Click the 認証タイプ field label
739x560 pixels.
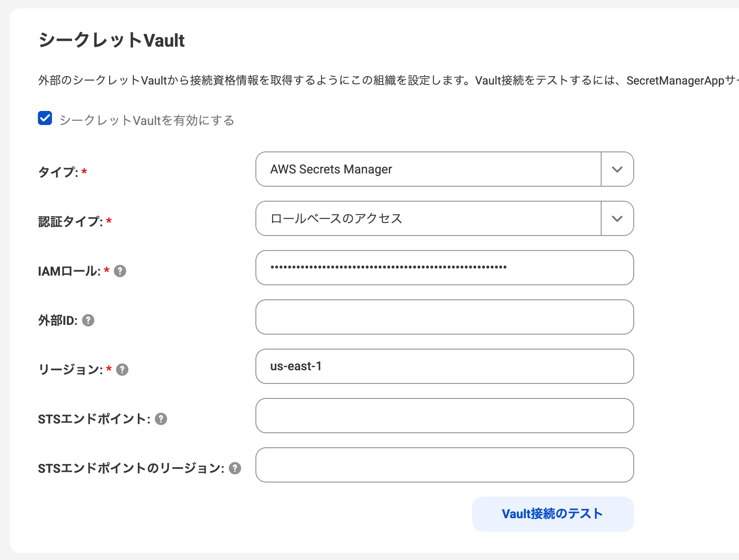click(x=70, y=221)
